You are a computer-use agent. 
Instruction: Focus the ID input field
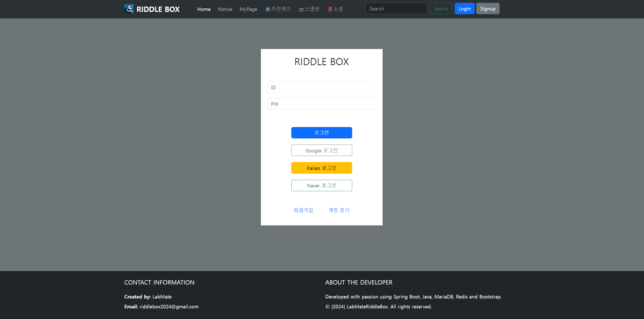pos(321,87)
